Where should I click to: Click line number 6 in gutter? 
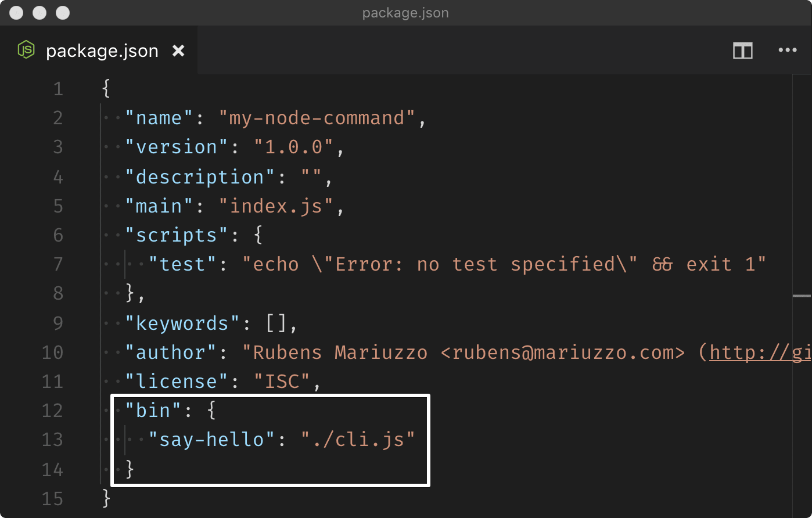(x=58, y=235)
